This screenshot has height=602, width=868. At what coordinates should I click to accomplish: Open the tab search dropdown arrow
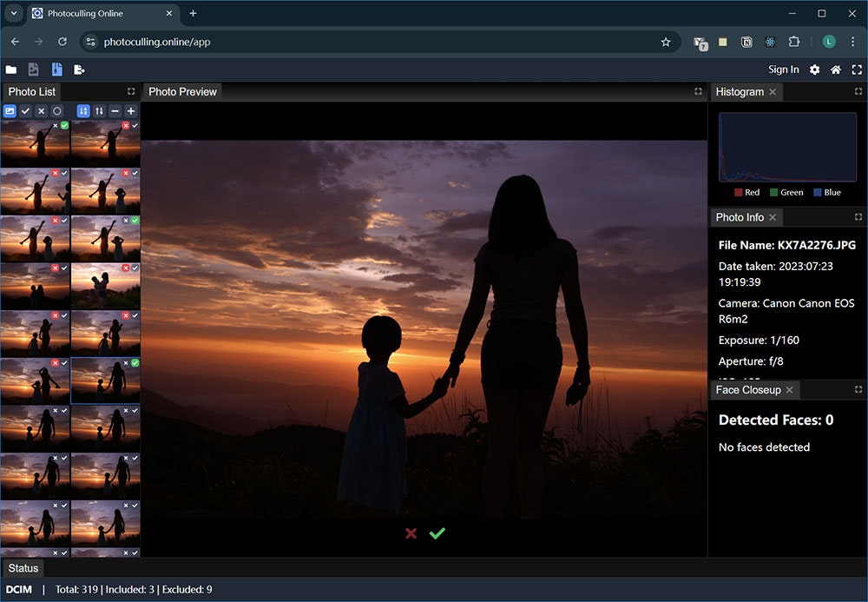point(14,13)
